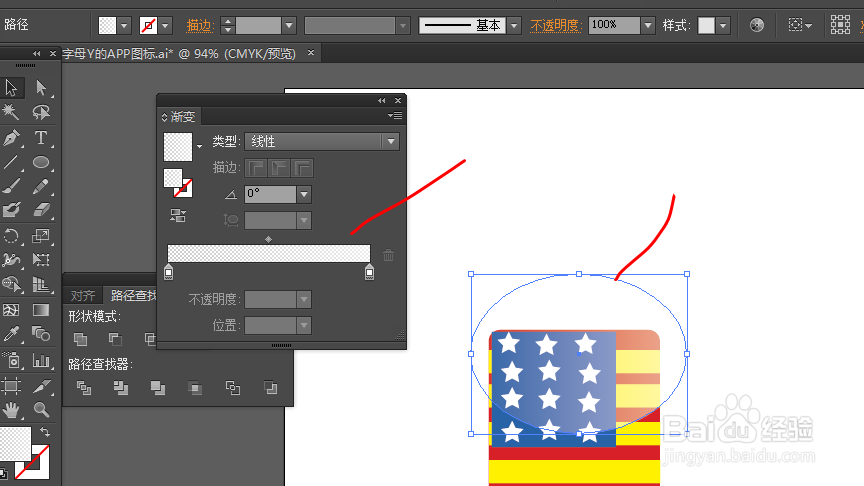The height and width of the screenshot is (486, 864).
Task: Select the Warp tool
Action: coord(11,260)
